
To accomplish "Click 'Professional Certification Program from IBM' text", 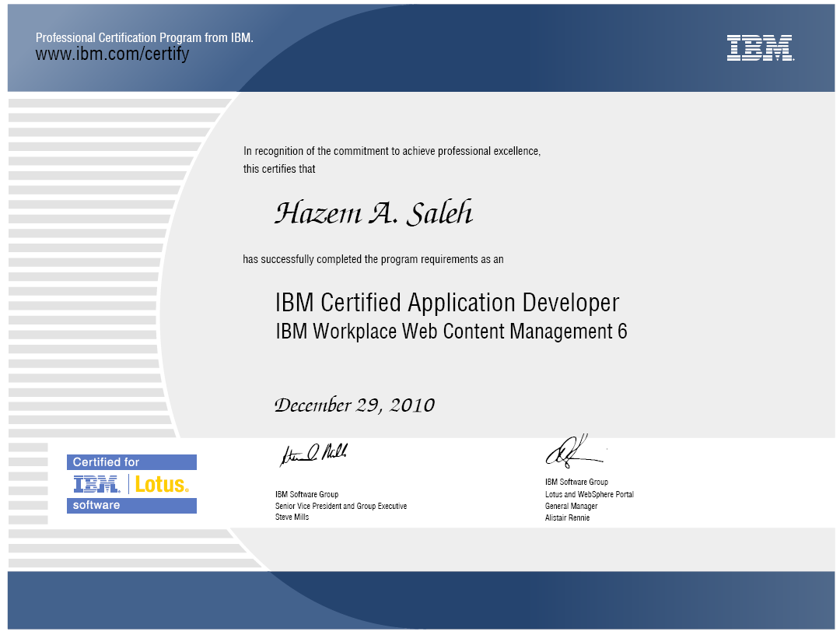I will pos(145,37).
